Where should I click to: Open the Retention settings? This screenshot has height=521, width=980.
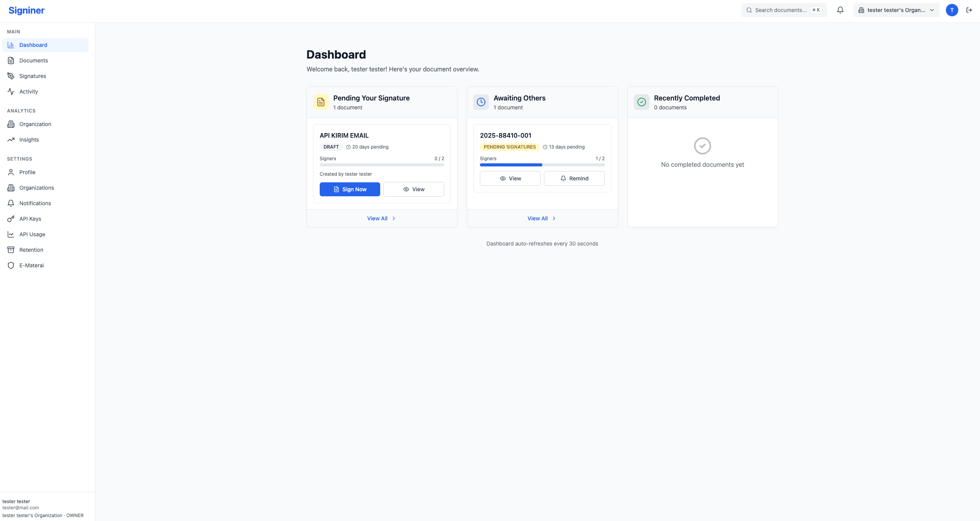click(x=31, y=250)
